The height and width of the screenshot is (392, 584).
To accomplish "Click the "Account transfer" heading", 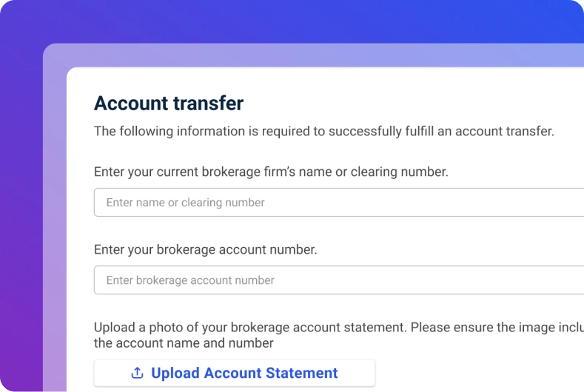I will pos(169,103).
